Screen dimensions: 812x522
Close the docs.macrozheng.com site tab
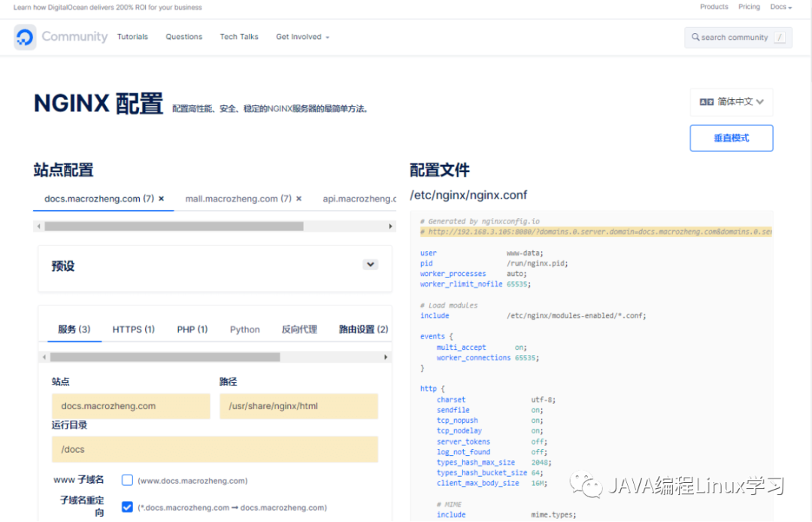click(x=162, y=199)
